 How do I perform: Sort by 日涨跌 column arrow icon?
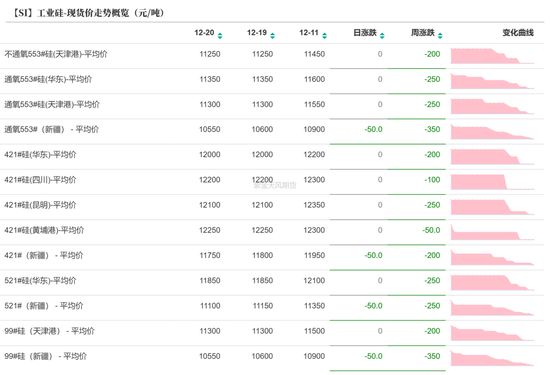[x=382, y=35]
